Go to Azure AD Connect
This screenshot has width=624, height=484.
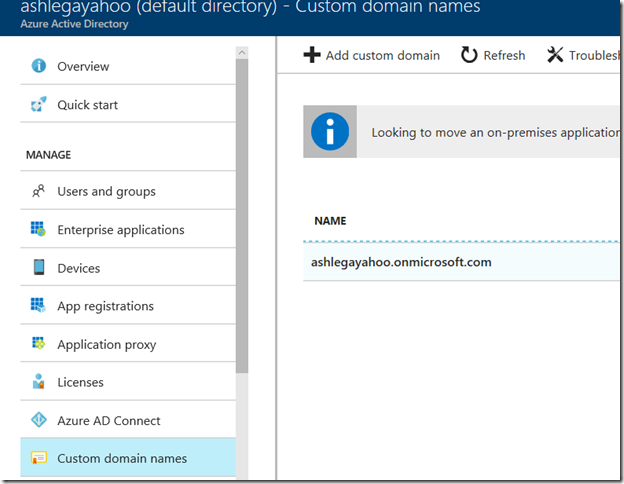pyautogui.click(x=128, y=420)
